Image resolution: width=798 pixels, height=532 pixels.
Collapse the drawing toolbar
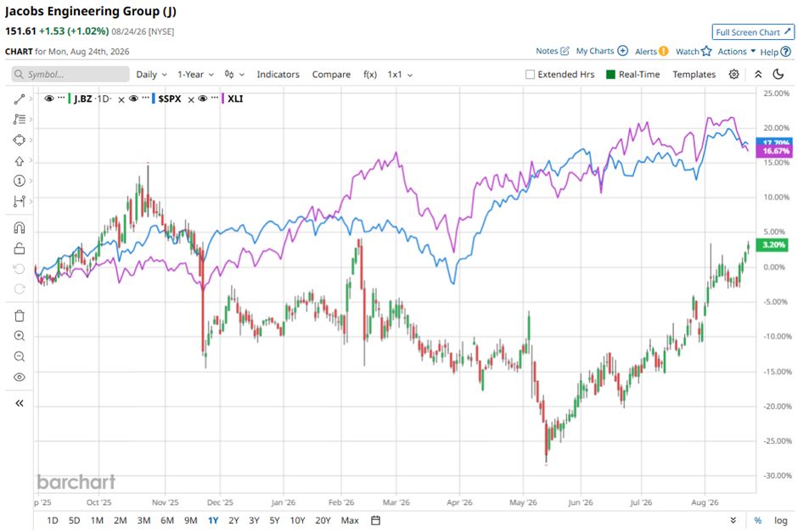coord(20,403)
